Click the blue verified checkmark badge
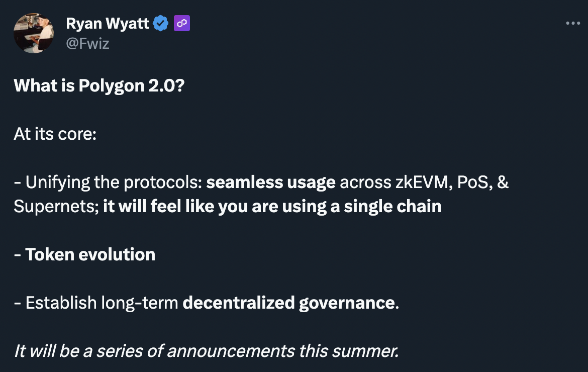588x372 pixels. tap(160, 23)
